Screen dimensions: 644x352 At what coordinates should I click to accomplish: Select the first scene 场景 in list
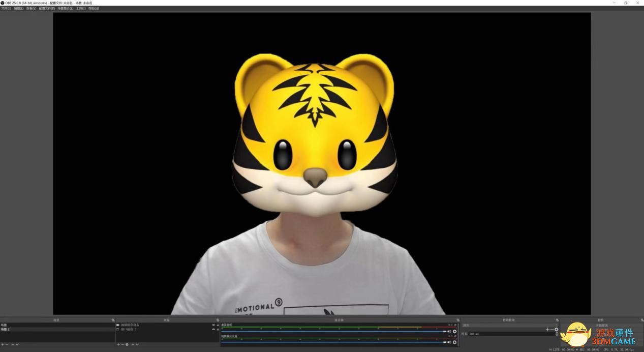click(x=57, y=325)
